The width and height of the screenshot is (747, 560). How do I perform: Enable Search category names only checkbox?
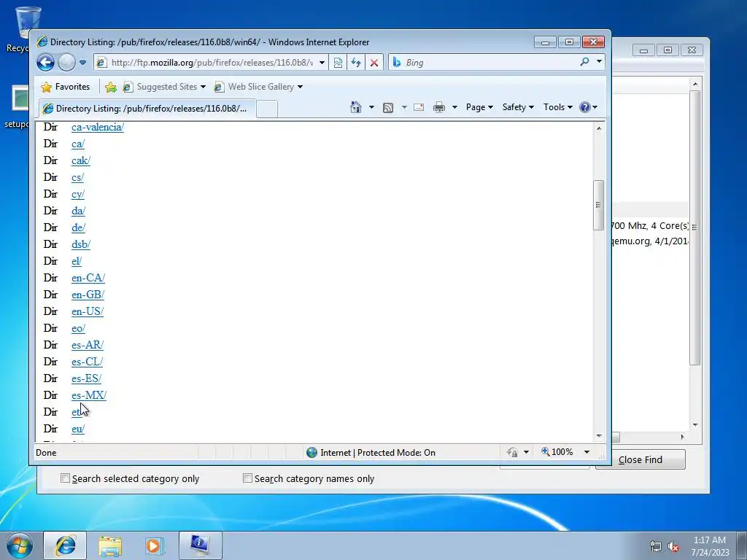point(247,478)
